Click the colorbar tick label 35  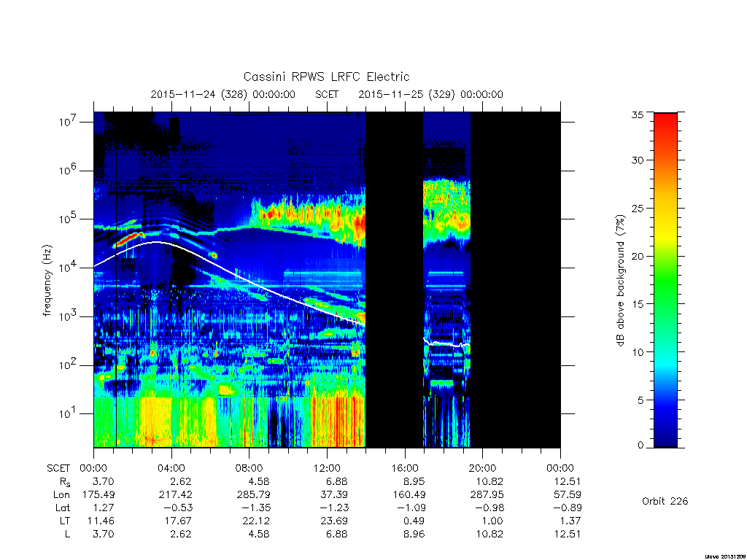[x=637, y=114]
